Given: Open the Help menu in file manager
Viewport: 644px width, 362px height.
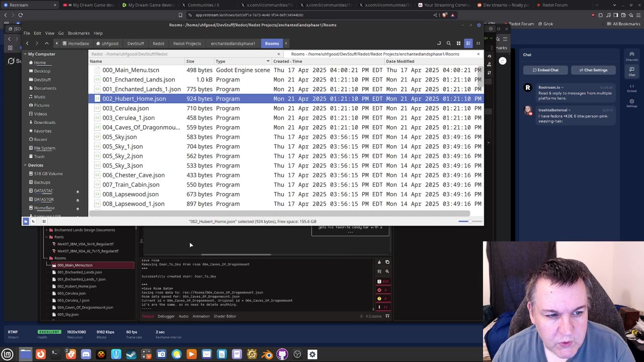Looking at the screenshot, I should pos(98,33).
